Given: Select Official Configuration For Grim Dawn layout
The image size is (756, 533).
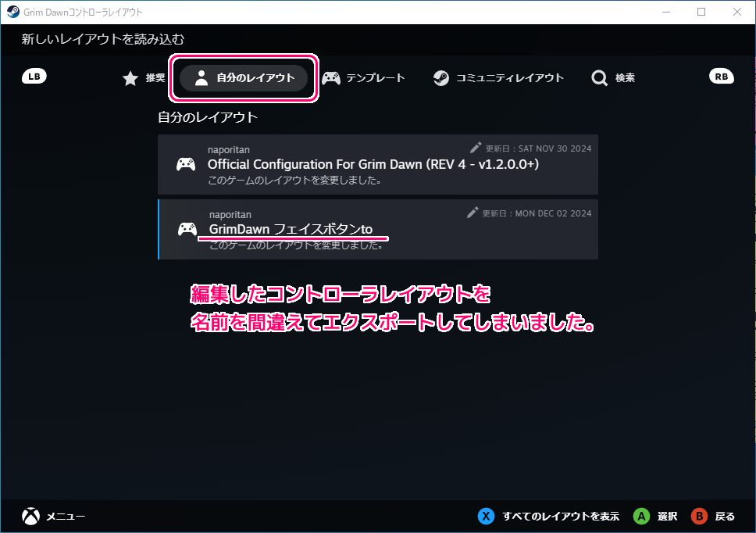Looking at the screenshot, I should 378,164.
